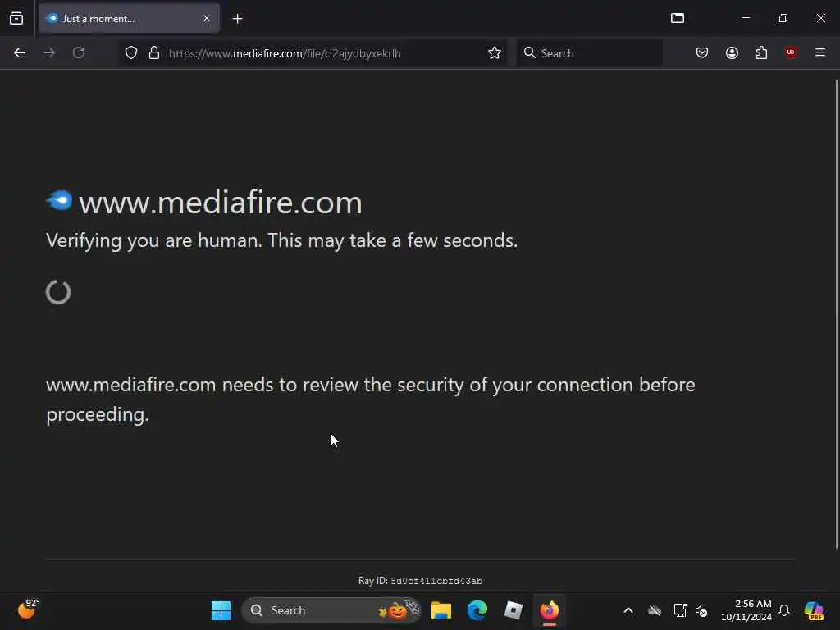
Task: Restore down the Firefox window
Action: [783, 18]
